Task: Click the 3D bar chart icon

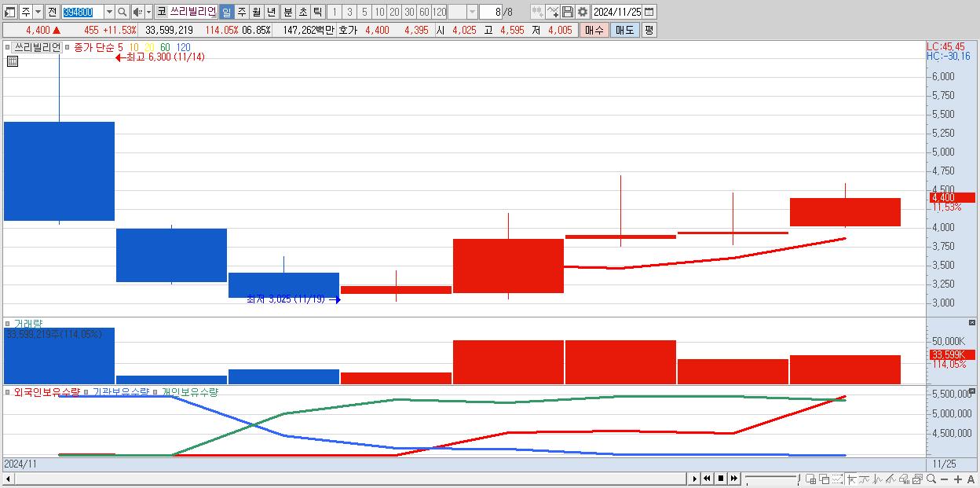Action: click(x=904, y=479)
